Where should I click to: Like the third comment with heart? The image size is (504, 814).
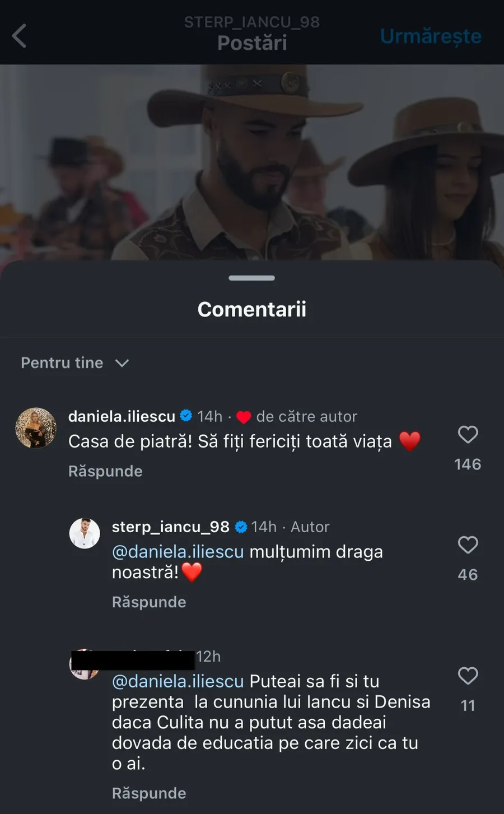tap(468, 676)
